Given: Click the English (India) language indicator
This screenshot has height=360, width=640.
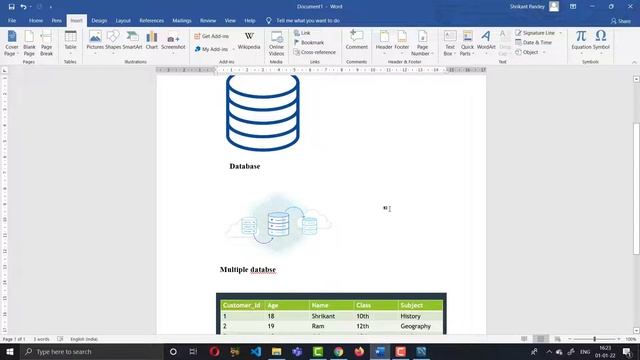Looking at the screenshot, I should pos(84,339).
